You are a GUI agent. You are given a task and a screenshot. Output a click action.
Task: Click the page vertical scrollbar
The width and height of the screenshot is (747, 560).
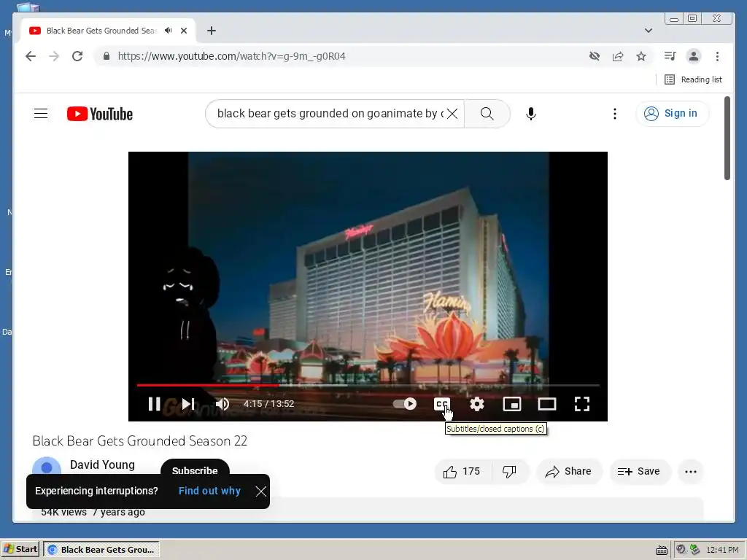pos(727,138)
